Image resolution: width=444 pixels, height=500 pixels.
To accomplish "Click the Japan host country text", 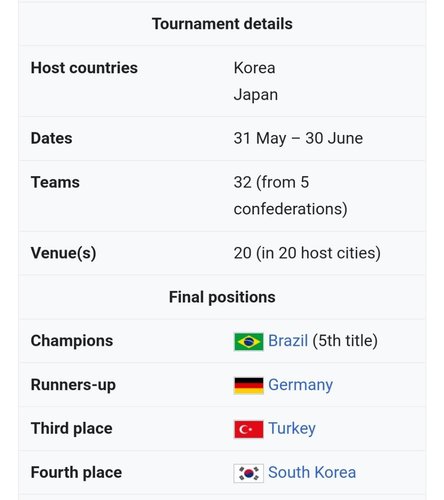I will point(256,95).
